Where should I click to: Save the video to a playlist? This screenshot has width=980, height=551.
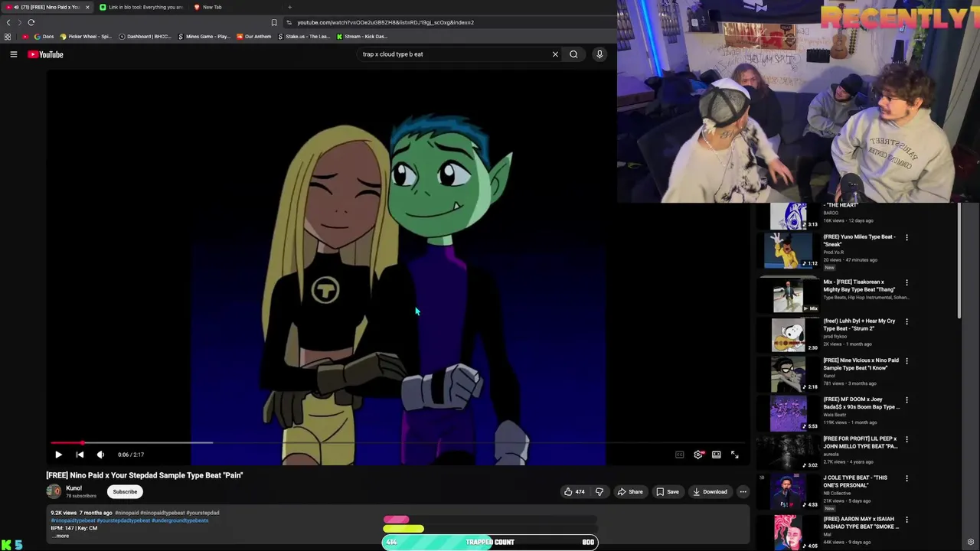(668, 492)
